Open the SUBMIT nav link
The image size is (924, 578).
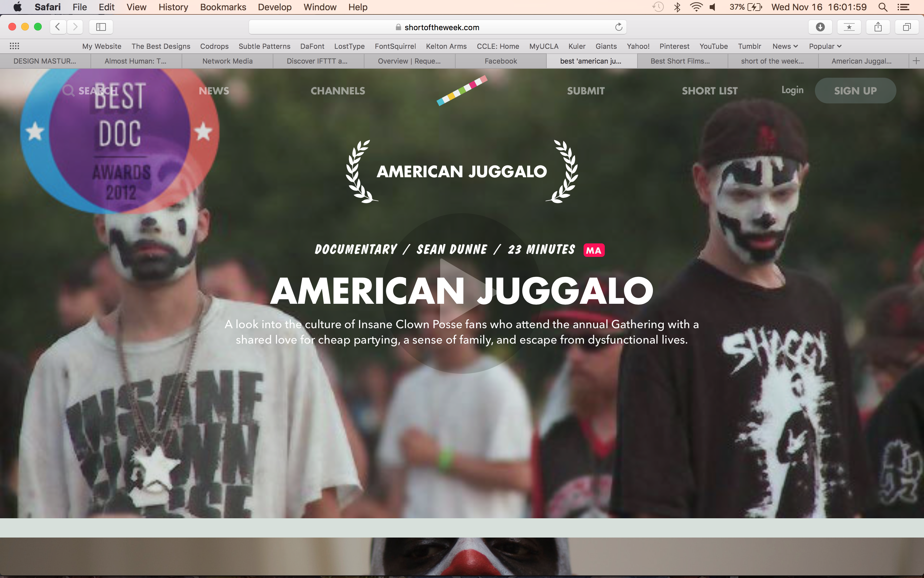pos(586,91)
